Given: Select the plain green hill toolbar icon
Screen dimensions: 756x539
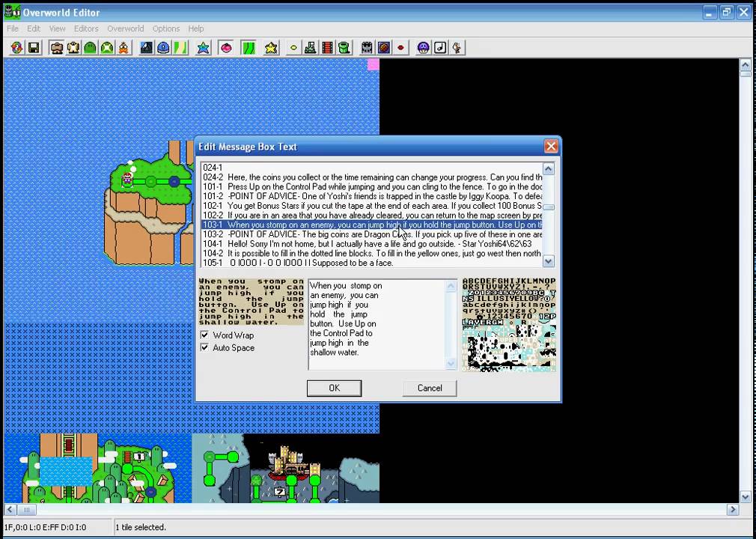Looking at the screenshot, I should [x=90, y=48].
